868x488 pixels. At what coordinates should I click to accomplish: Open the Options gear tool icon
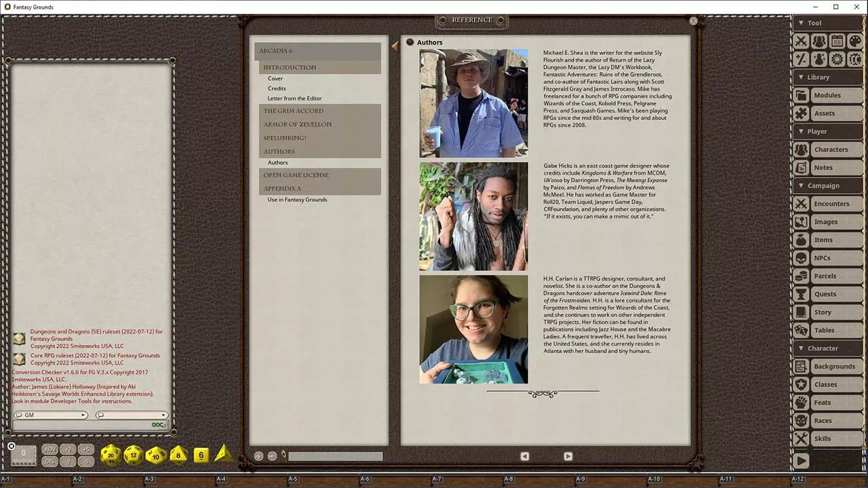(837, 59)
